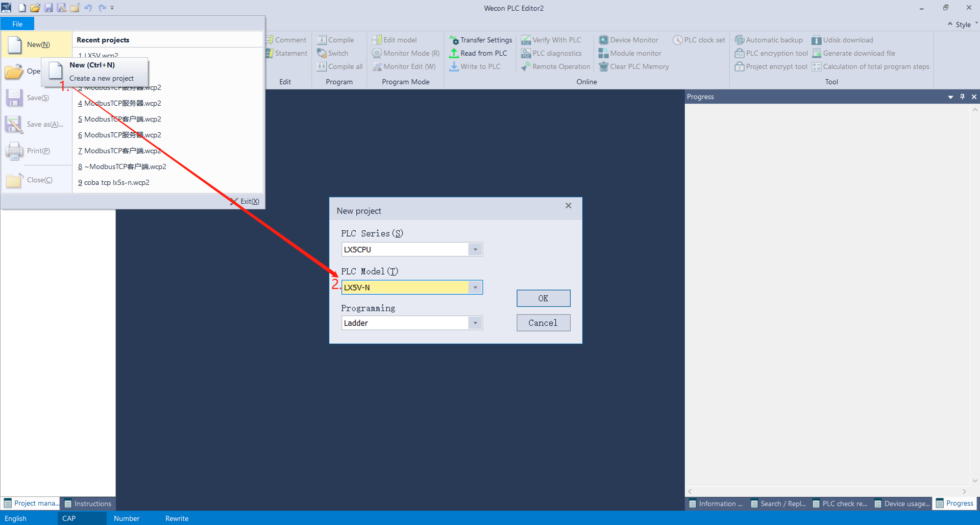Click the Read from PLC icon
The image size is (980, 525).
tap(454, 53)
